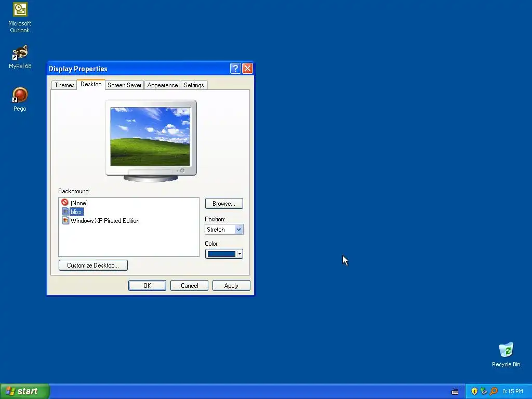The width and height of the screenshot is (532, 399).
Task: Open the Start menu
Action: pyautogui.click(x=25, y=391)
